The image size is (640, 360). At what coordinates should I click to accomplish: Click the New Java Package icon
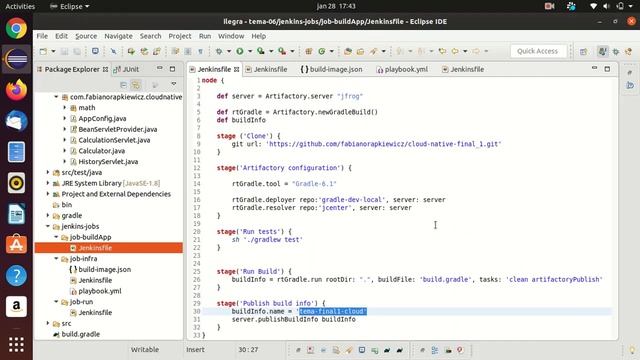coord(309,51)
